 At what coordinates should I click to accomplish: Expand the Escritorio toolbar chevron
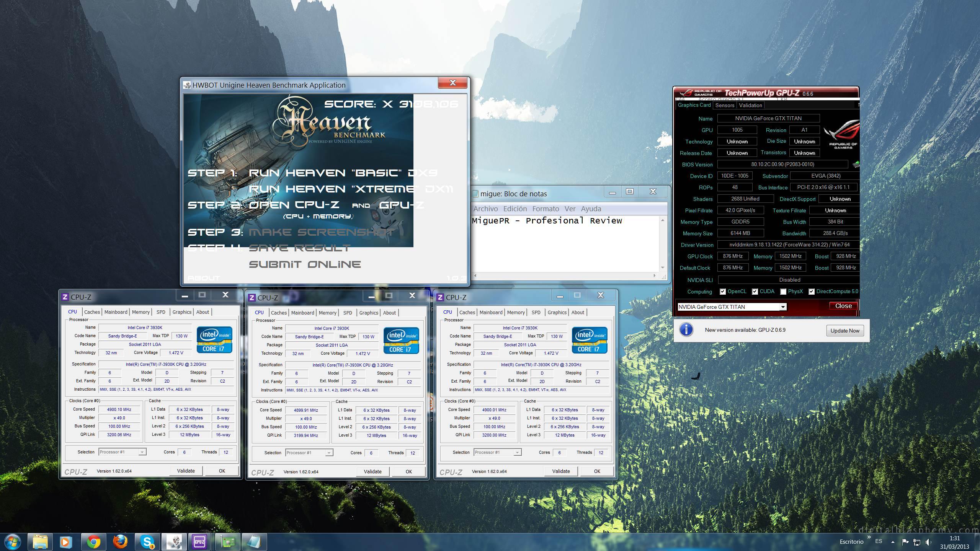coord(869,538)
